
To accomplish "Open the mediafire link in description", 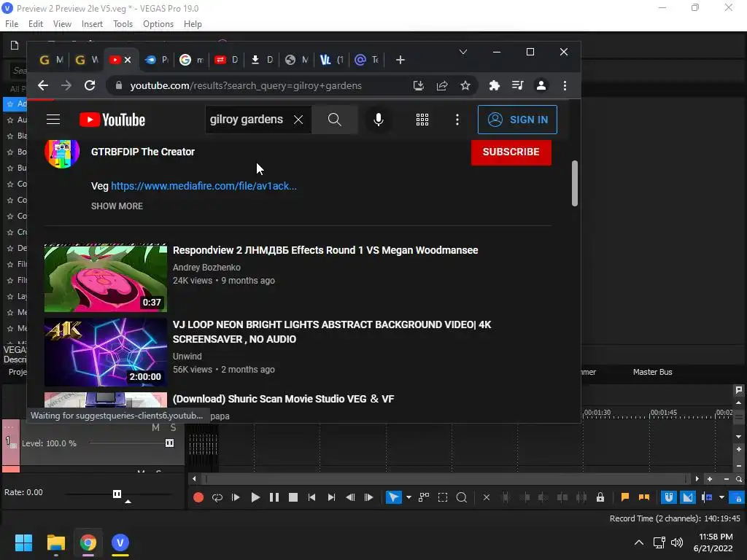I will (x=204, y=186).
